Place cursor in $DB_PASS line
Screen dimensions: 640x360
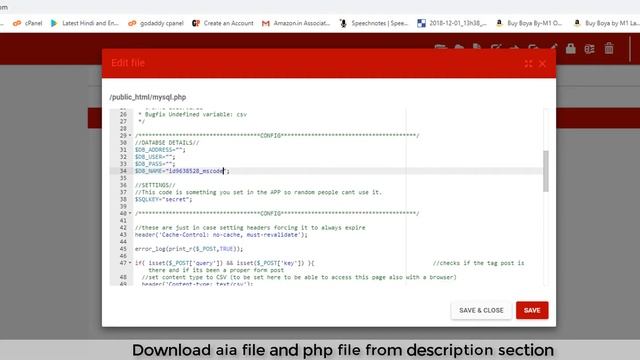(155, 164)
